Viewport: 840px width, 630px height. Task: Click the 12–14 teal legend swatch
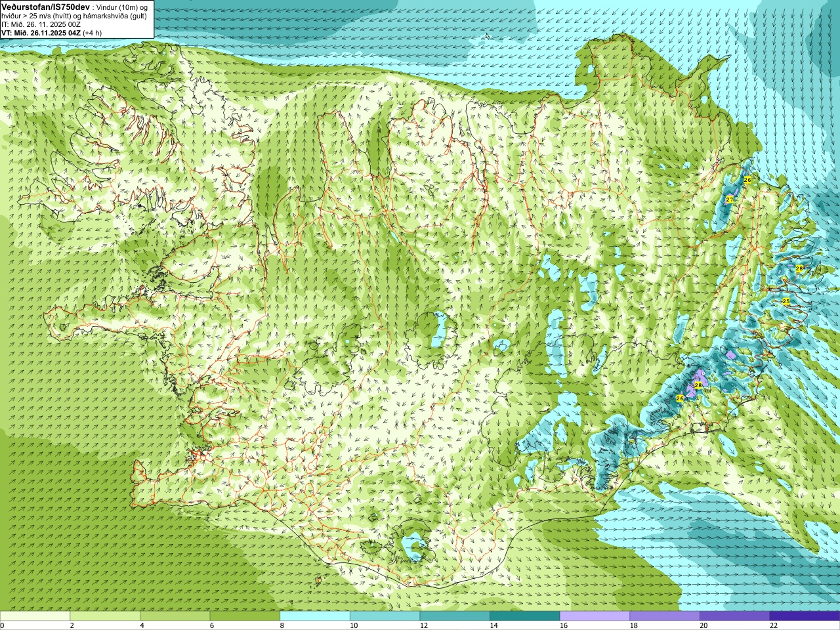[x=455, y=616]
